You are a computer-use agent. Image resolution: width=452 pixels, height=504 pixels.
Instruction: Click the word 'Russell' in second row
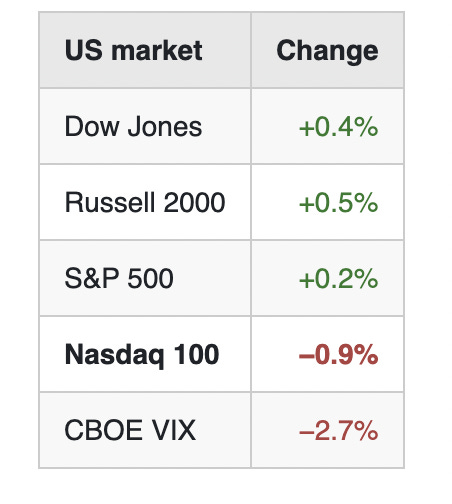tap(110, 202)
